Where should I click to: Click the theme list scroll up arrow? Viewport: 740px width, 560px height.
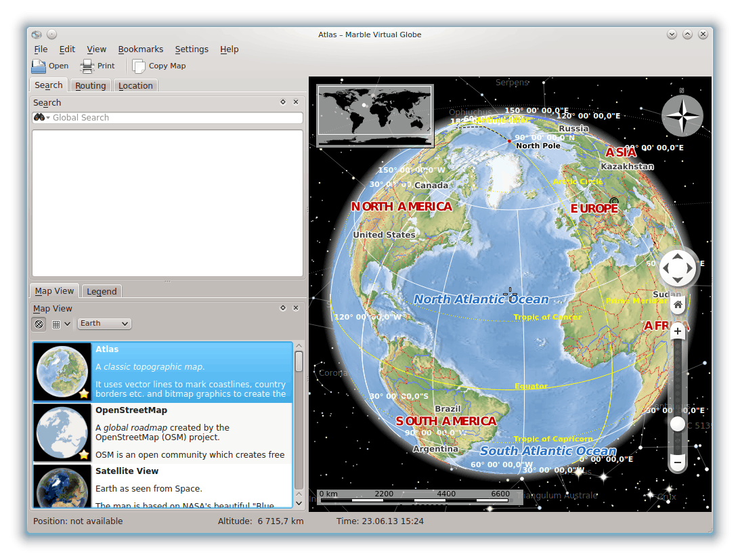[x=299, y=346]
